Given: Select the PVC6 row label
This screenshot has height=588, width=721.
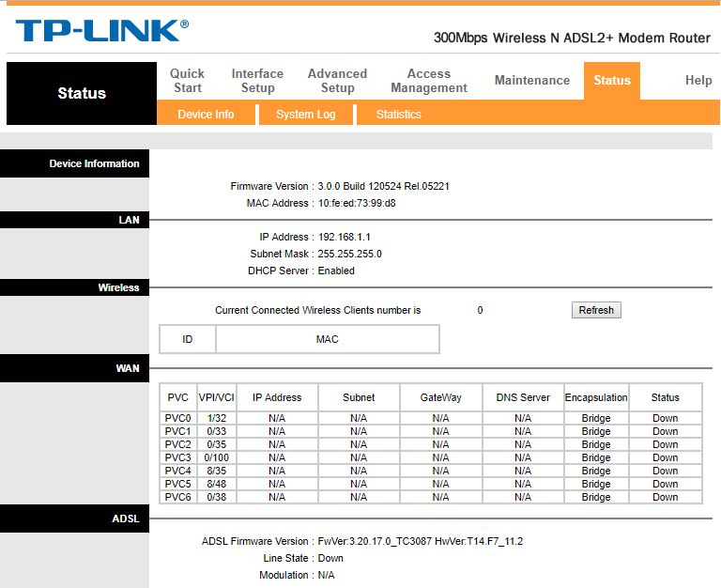Looking at the screenshot, I should pyautogui.click(x=178, y=498).
